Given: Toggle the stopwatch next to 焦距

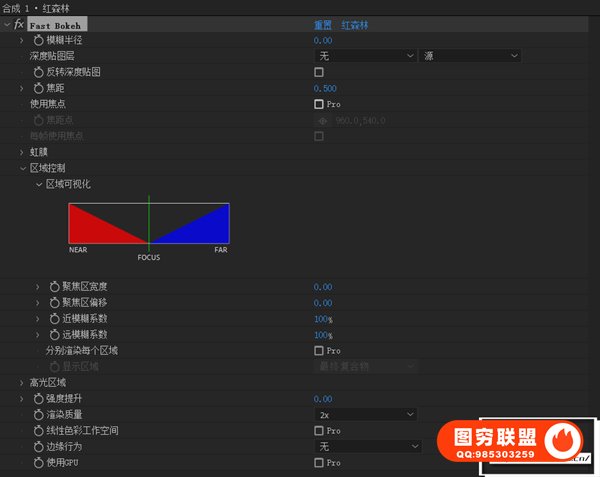Looking at the screenshot, I should tap(38, 88).
